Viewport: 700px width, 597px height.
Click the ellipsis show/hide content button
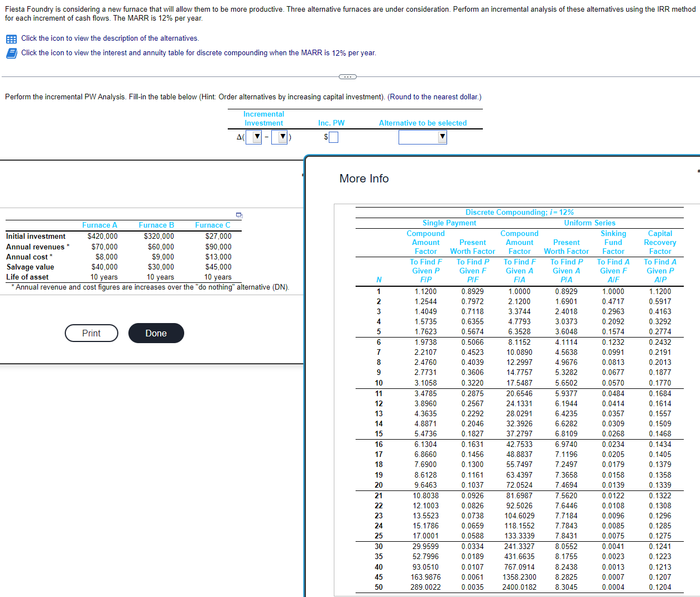[x=347, y=77]
